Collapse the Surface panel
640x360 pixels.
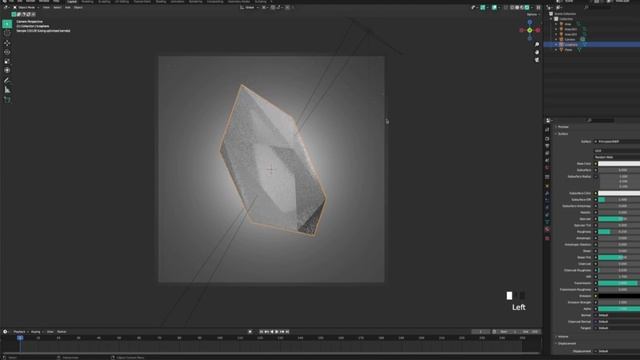562,134
